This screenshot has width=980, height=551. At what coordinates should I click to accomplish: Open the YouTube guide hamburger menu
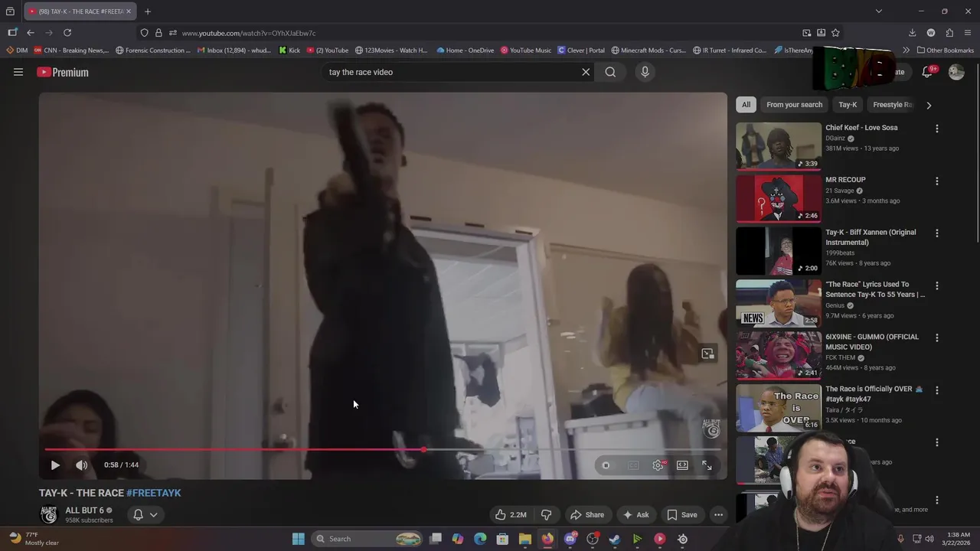tap(18, 72)
